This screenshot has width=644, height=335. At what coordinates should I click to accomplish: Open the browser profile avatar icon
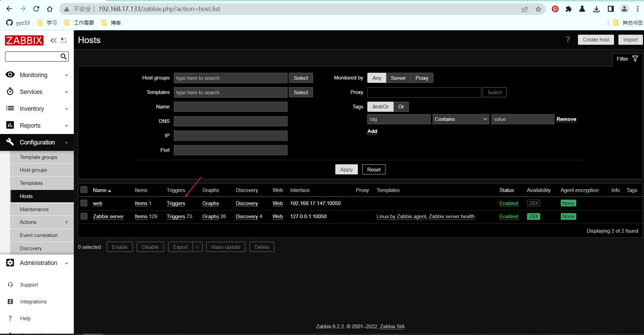624,9
